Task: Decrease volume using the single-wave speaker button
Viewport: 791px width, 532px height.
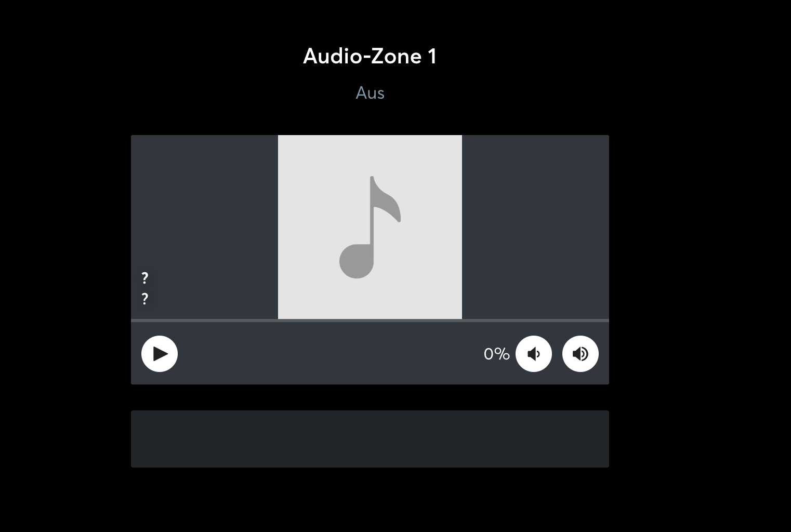Action: pyautogui.click(x=534, y=354)
